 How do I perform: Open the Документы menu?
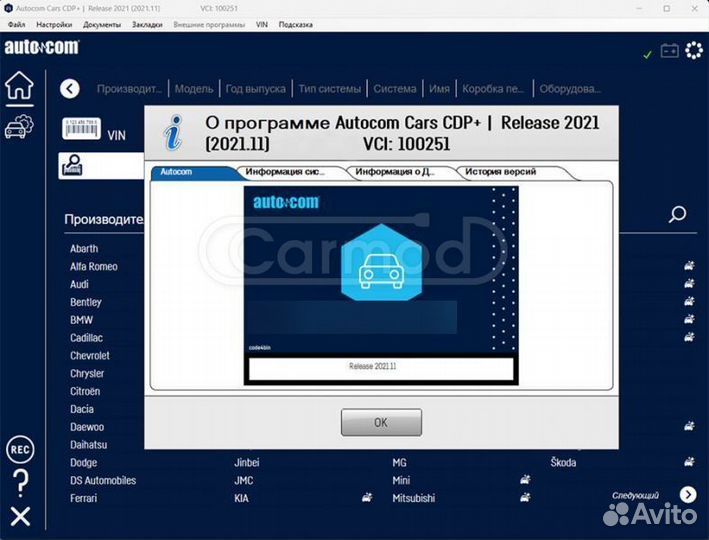click(102, 24)
